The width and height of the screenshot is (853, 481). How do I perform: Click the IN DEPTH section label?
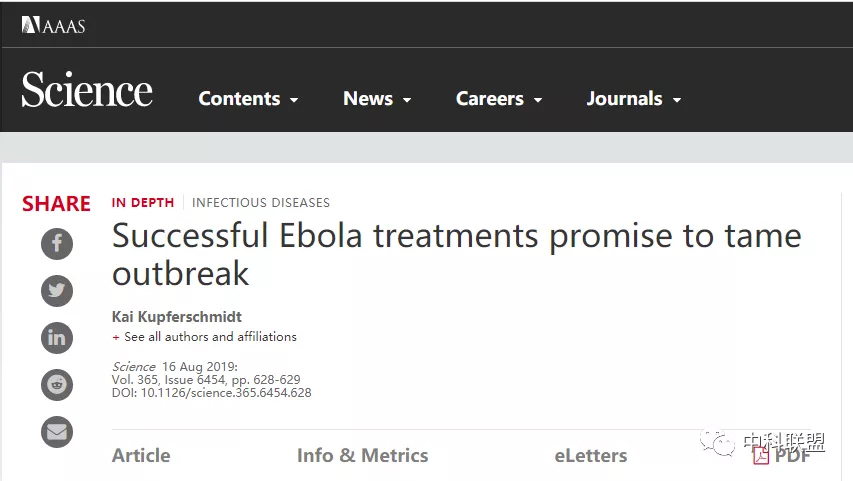[143, 202]
